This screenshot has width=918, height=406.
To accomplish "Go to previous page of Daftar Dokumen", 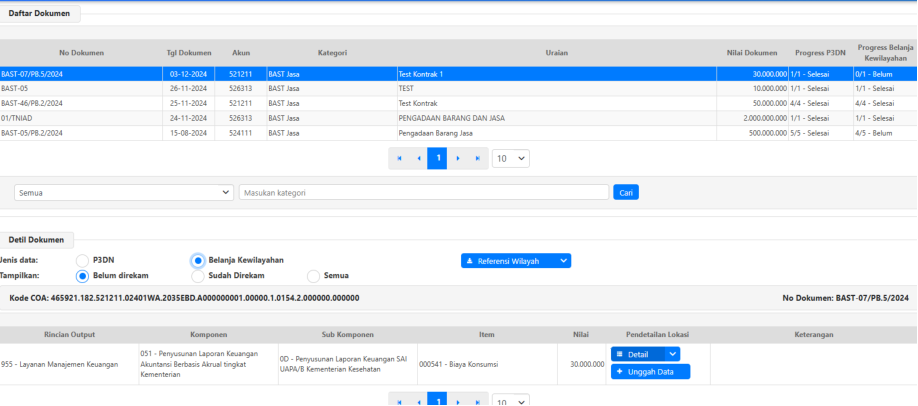I will tap(418, 158).
